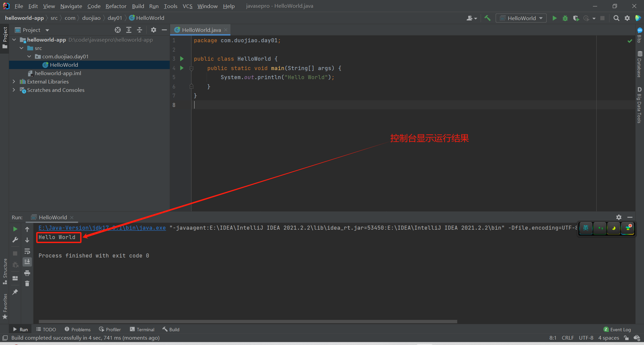Click run gutter icon on main method line
Viewport: 644px width, 345px height.
pos(182,68)
